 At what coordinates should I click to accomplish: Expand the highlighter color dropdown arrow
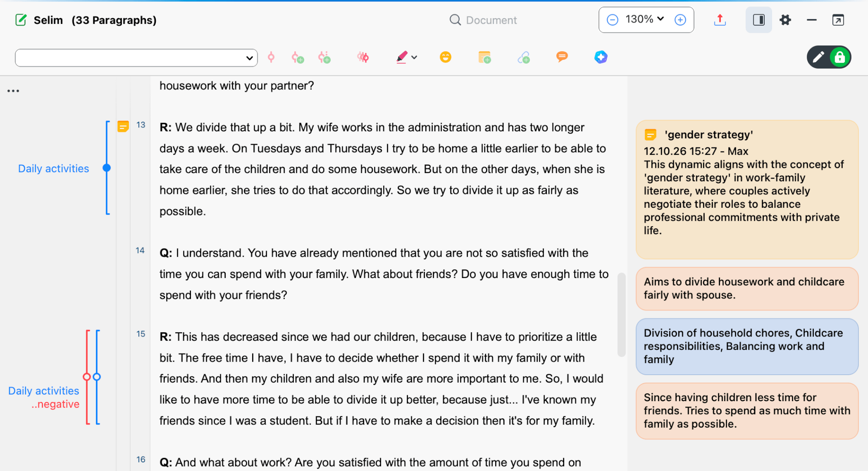coord(414,57)
